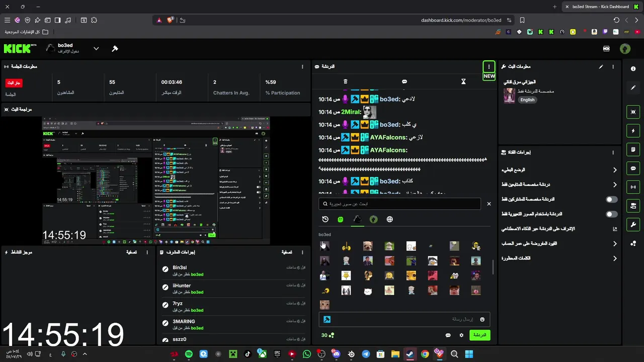Screen dimensions: 644x362
Task: Click the moderator hammer badge in message box
Action: click(327, 319)
